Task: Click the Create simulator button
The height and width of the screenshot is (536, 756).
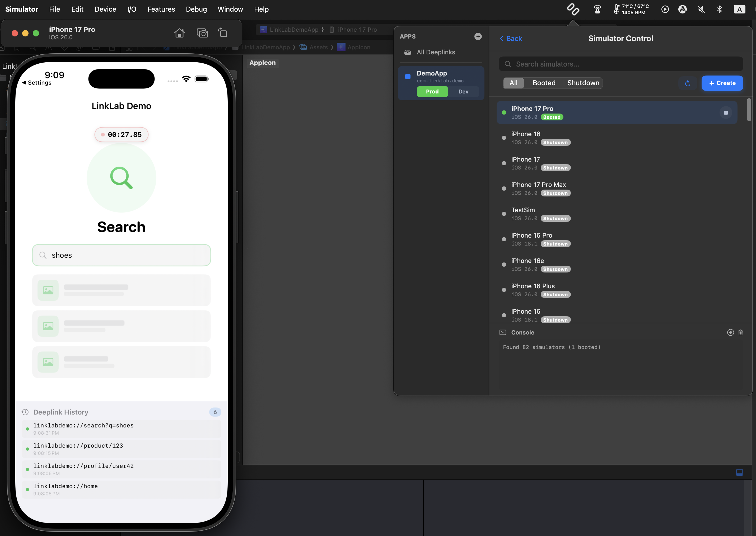Action: (x=722, y=83)
